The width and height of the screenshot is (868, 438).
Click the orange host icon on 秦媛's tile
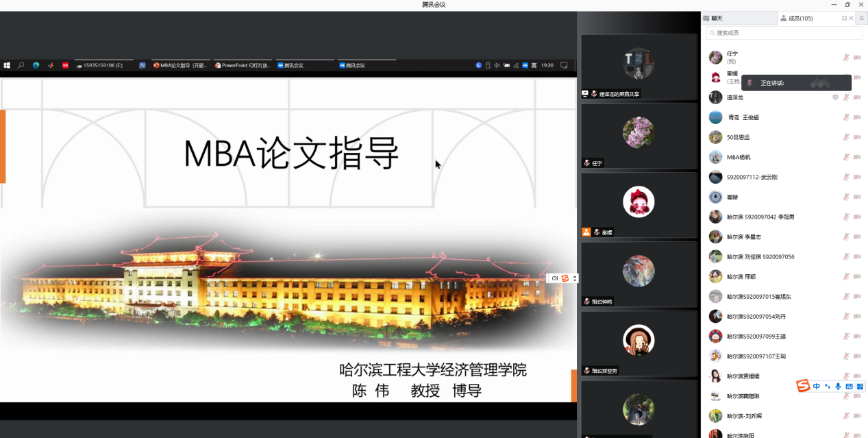(x=586, y=232)
